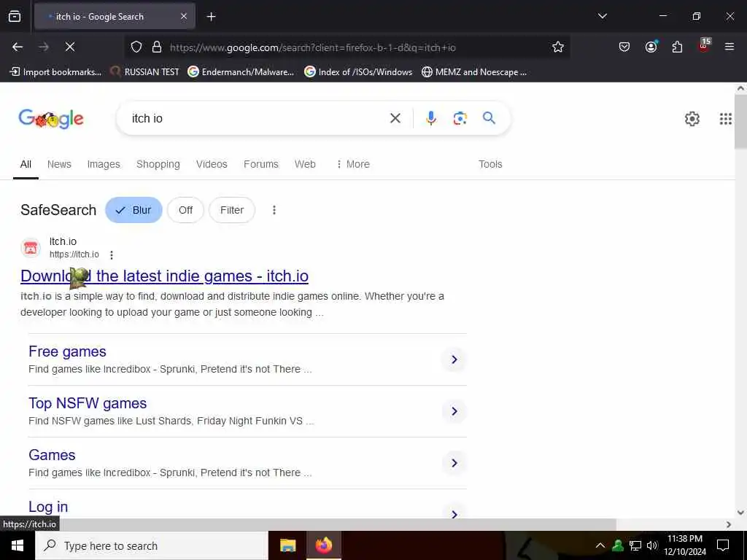Screen dimensions: 747x560
Task: Select the All results tab
Action: point(26,164)
